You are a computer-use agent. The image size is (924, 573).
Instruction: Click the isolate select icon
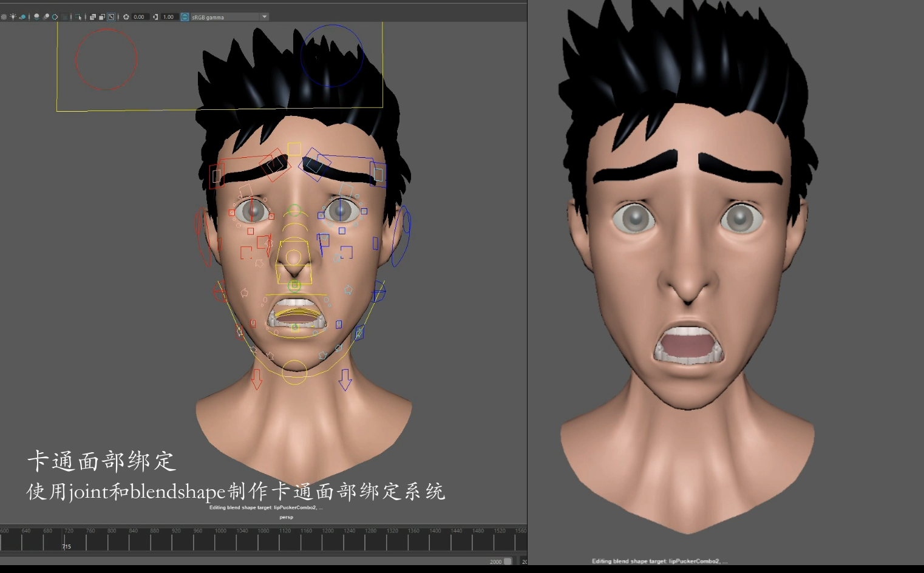(78, 17)
